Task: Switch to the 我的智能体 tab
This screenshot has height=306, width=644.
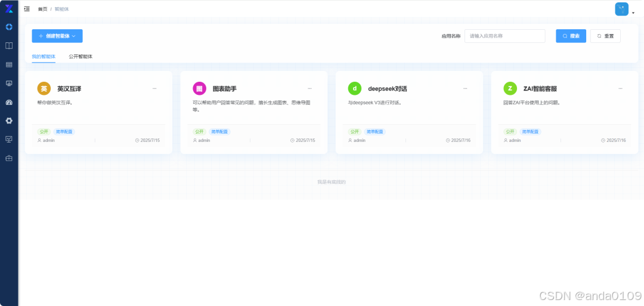Action: pyautogui.click(x=44, y=57)
